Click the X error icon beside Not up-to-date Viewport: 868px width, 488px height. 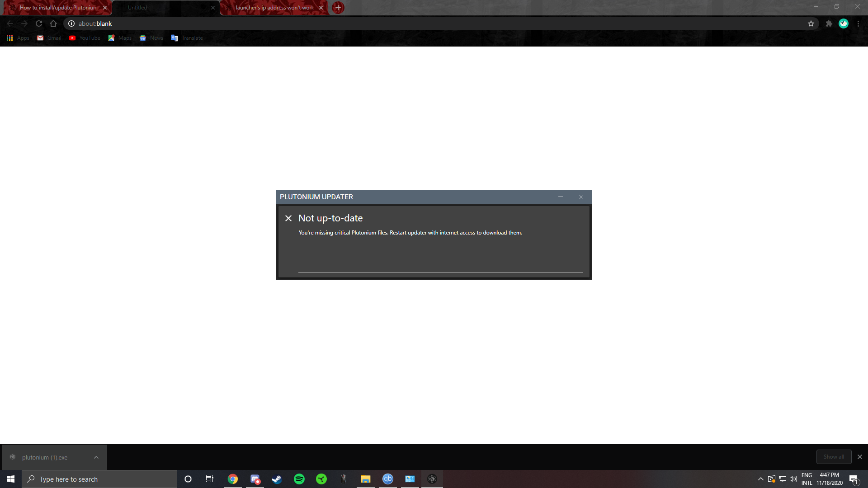click(x=288, y=218)
